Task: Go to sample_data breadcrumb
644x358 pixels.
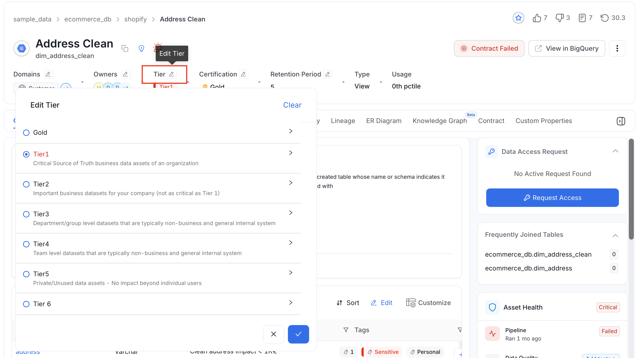Action: 32,19
